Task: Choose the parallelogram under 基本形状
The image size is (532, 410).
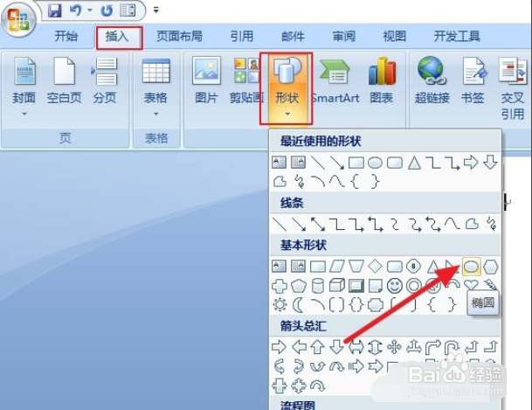Action: coord(337,267)
